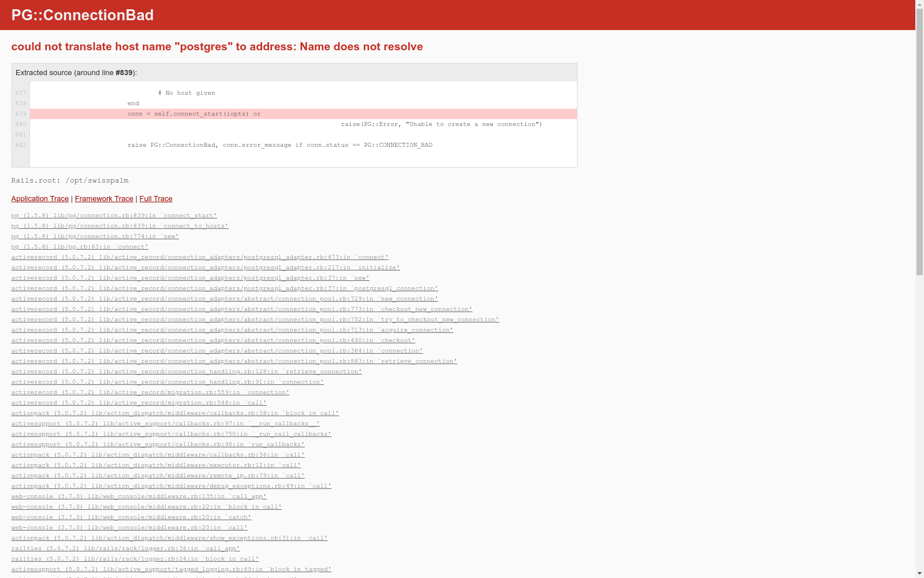Open connection_pool.rb:364 `connection' trace

tap(217, 351)
